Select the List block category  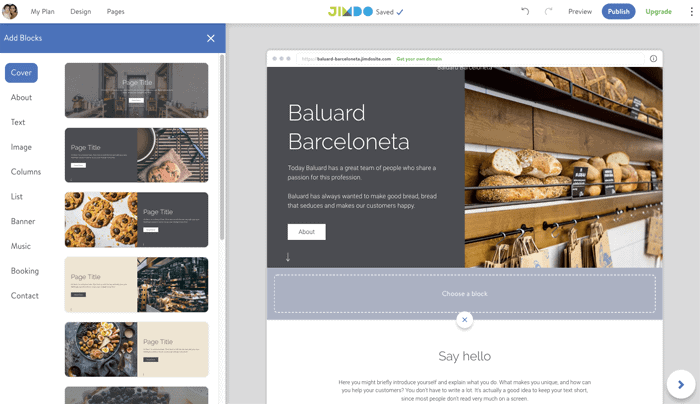coord(17,196)
